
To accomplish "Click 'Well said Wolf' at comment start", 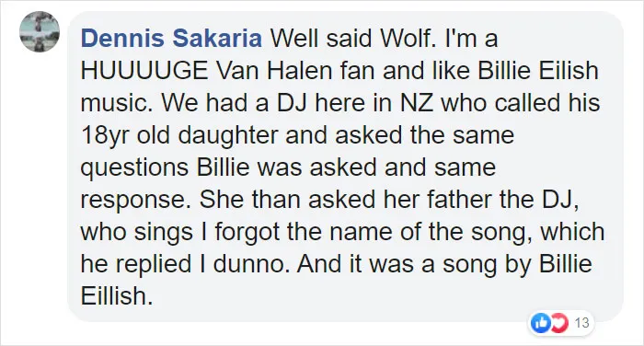I will click(351, 39).
